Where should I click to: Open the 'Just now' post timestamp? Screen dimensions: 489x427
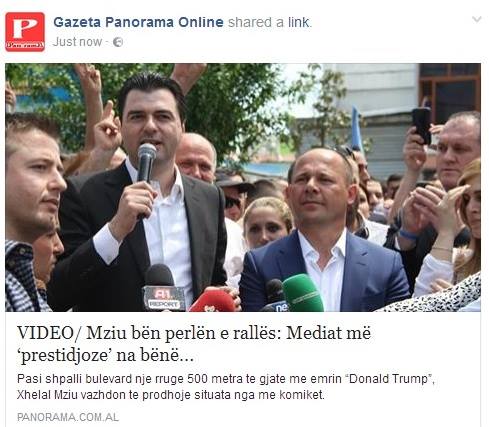77,42
